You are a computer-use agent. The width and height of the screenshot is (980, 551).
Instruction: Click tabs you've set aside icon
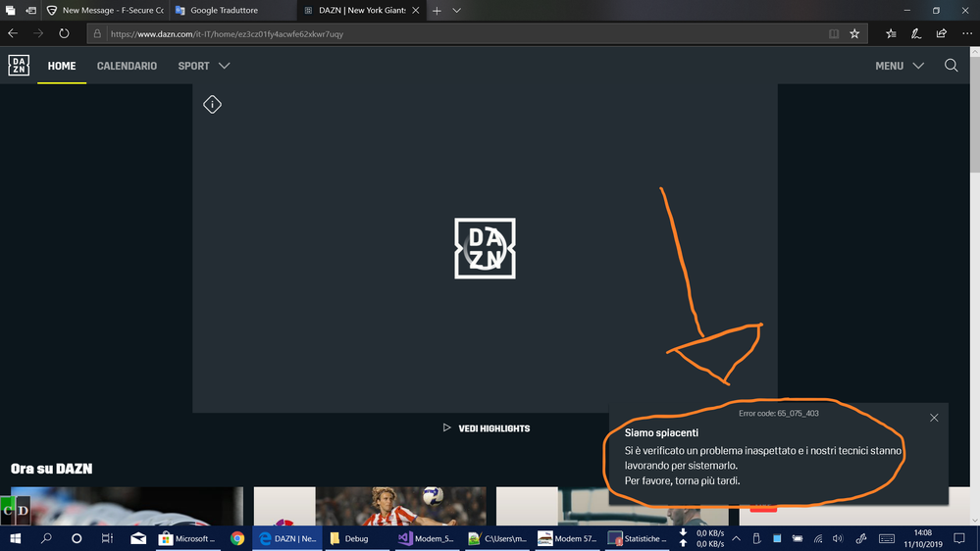pyautogui.click(x=10, y=11)
